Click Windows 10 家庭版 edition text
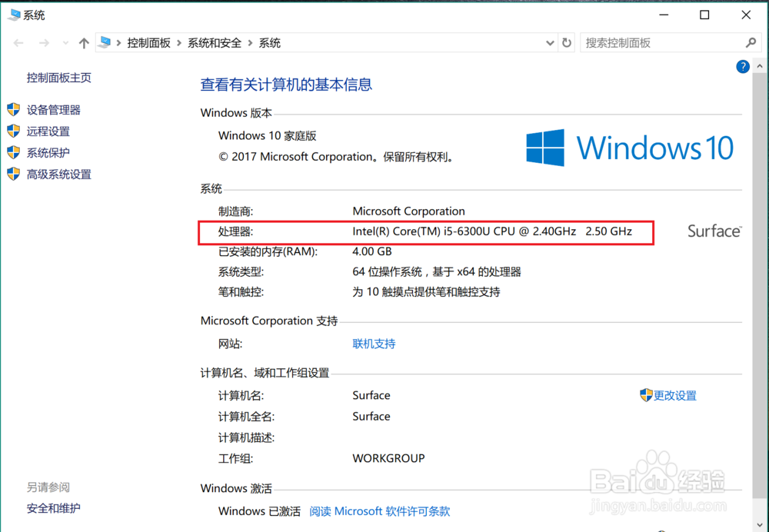This screenshot has height=532, width=769. pos(268,136)
